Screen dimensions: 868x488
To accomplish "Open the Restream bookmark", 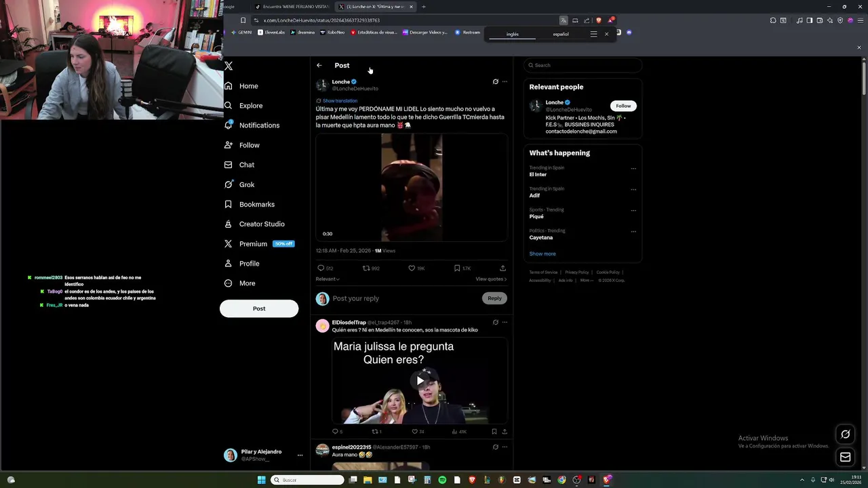I will 467,33.
